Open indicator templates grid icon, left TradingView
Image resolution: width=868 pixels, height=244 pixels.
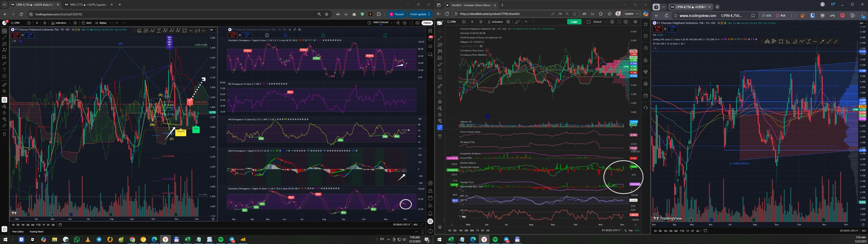click(x=75, y=23)
